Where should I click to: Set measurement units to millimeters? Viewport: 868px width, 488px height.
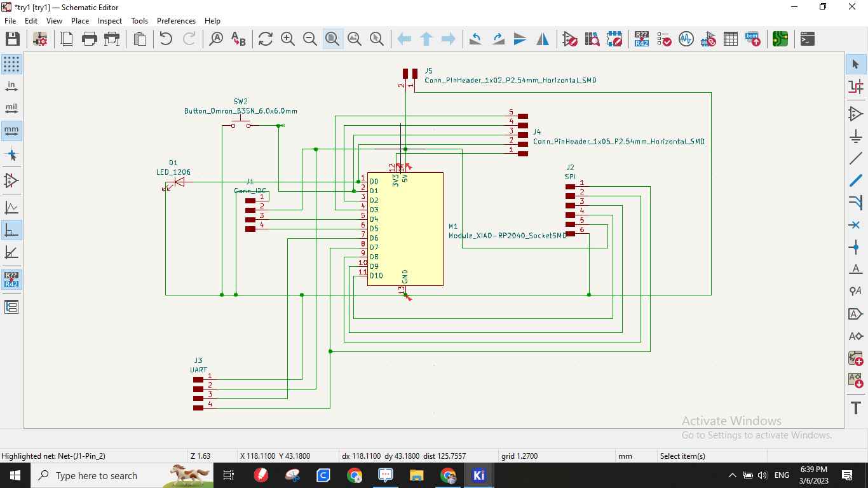11,130
